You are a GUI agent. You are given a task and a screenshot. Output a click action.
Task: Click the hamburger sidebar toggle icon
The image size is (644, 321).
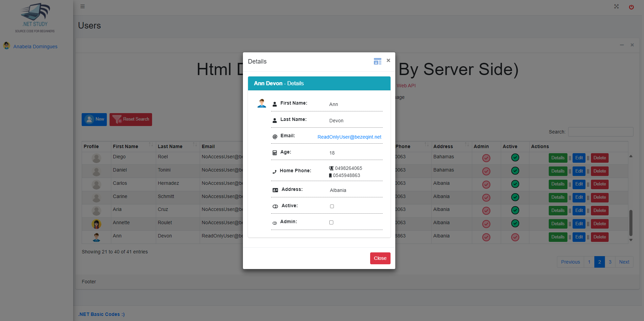pos(82,6)
